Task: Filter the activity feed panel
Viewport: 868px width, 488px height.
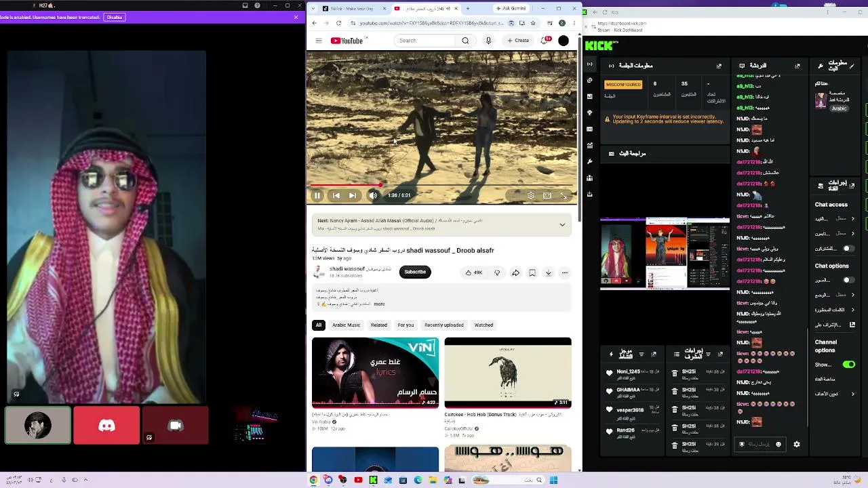Action: click(x=641, y=354)
